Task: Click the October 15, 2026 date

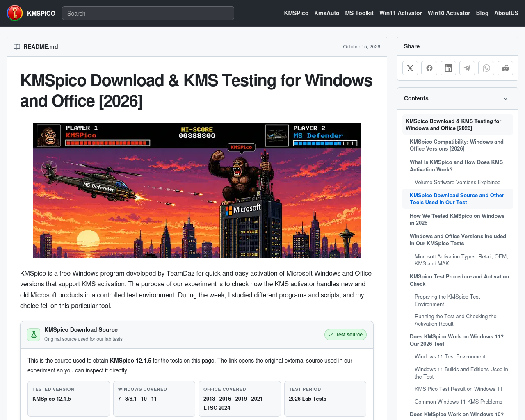Action: click(362, 47)
